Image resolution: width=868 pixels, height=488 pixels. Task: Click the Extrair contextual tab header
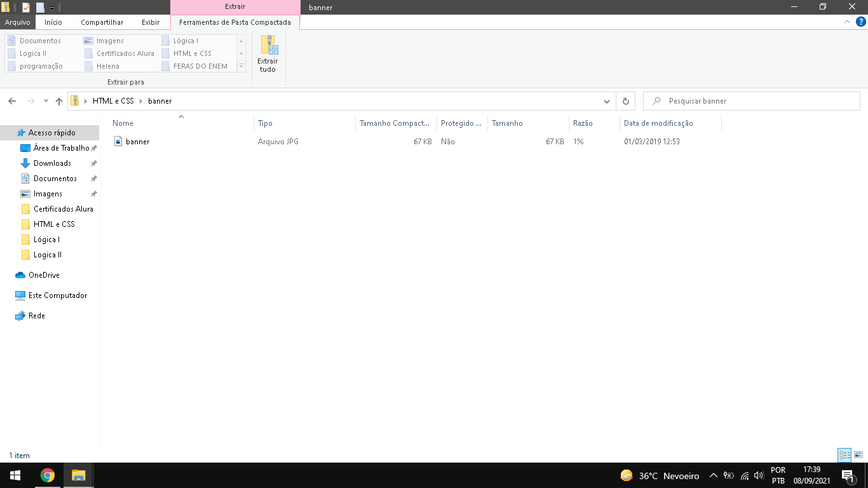click(235, 7)
